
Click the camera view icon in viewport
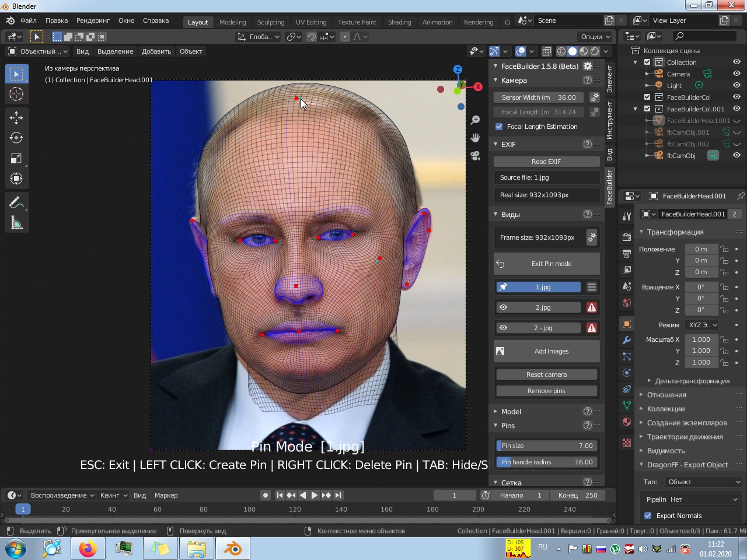pyautogui.click(x=475, y=156)
